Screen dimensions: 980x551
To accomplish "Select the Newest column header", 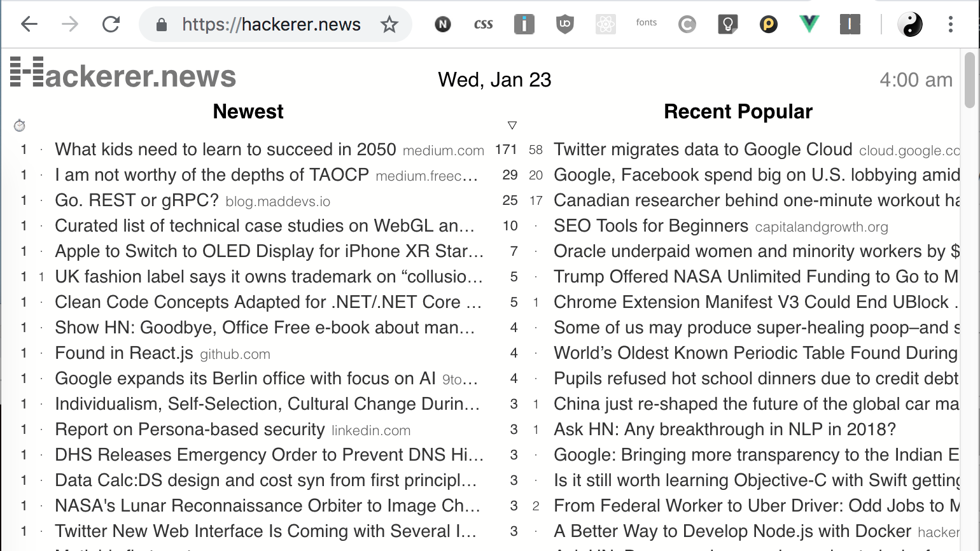I will point(248,111).
